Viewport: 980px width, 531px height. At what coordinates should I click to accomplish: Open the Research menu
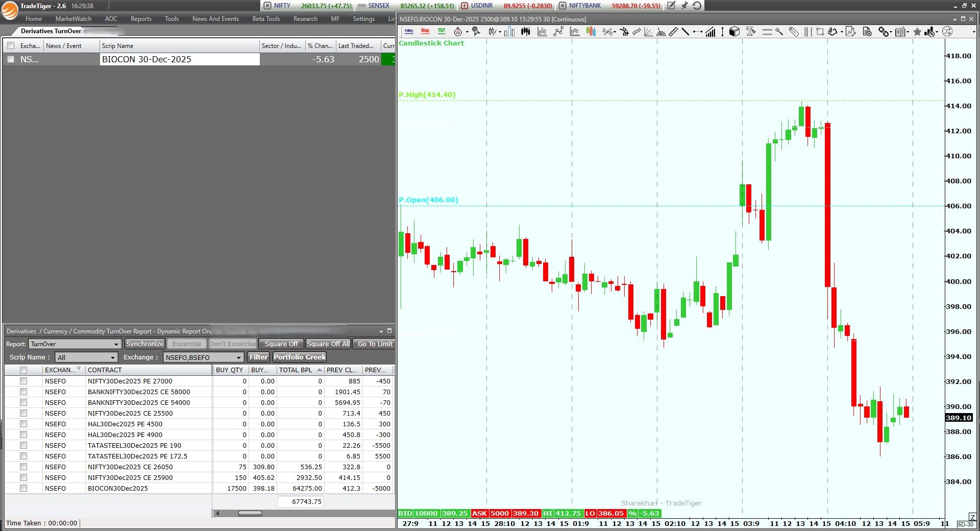[x=305, y=19]
